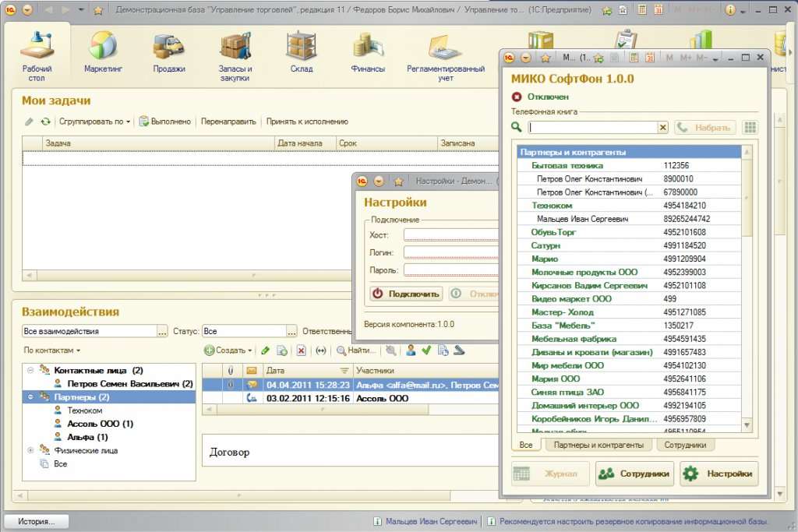The image size is (798, 532).
Task: Clear the phone book search field
Action: [662, 127]
